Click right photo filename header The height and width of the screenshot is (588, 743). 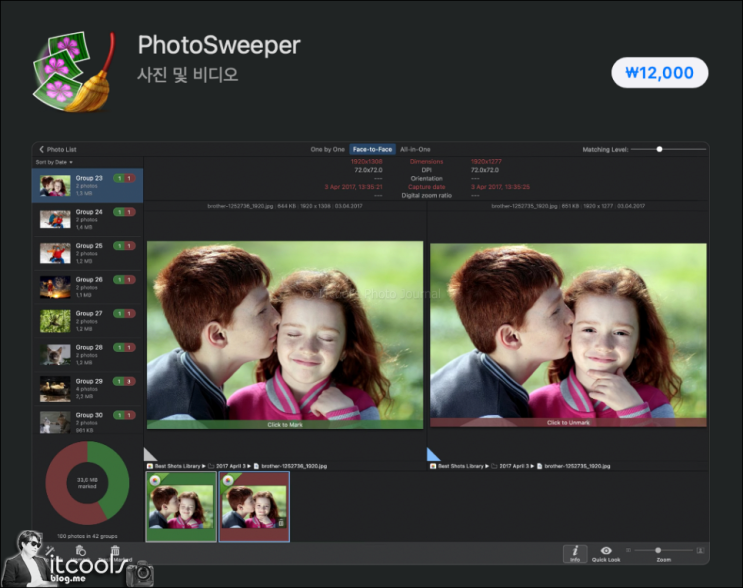568,206
